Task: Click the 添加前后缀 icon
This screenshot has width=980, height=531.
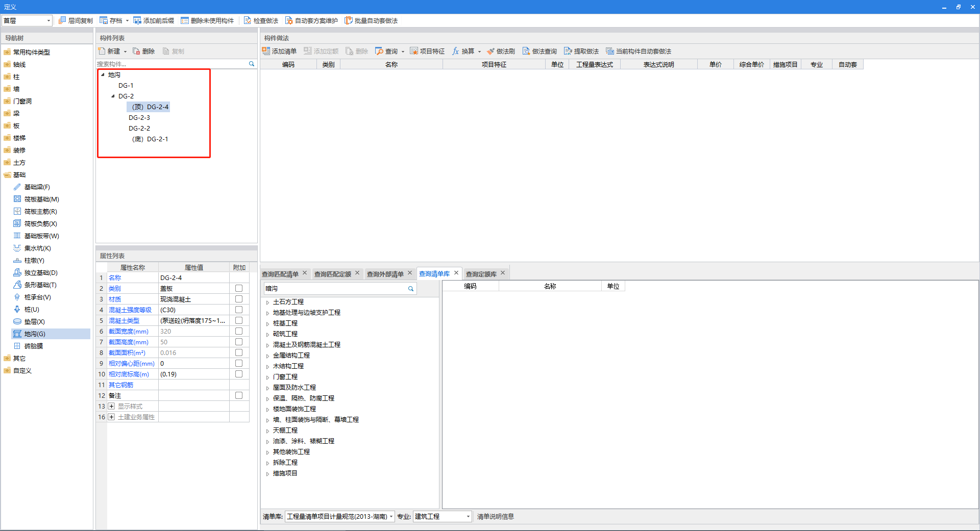Action: point(137,20)
